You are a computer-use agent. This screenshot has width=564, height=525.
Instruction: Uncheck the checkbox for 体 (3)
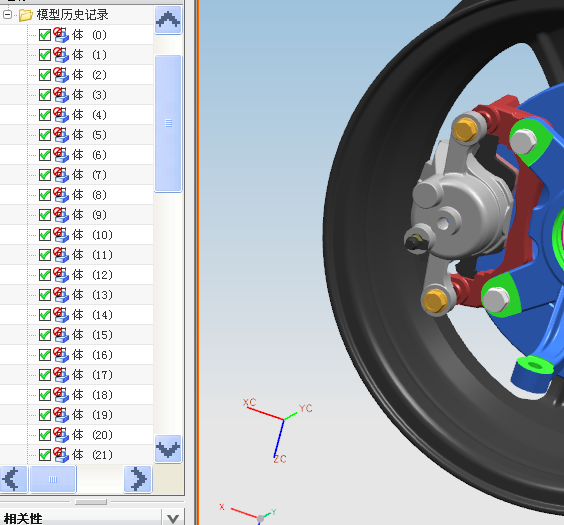(45, 95)
